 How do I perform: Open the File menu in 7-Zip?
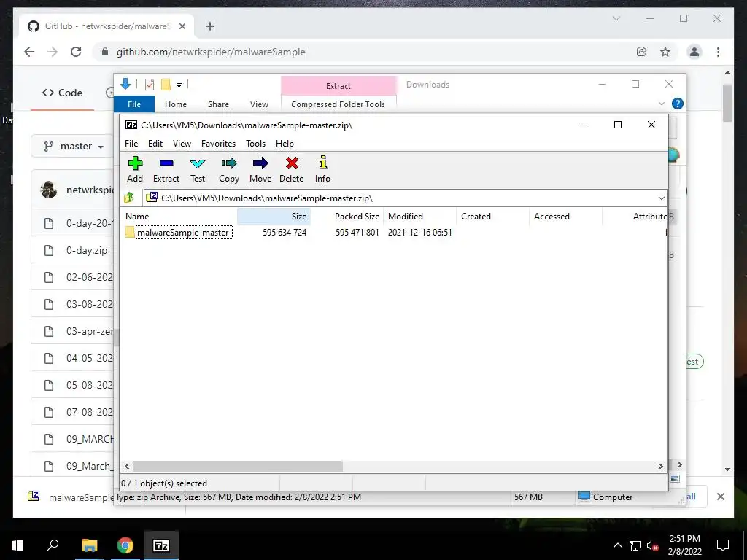coord(131,144)
